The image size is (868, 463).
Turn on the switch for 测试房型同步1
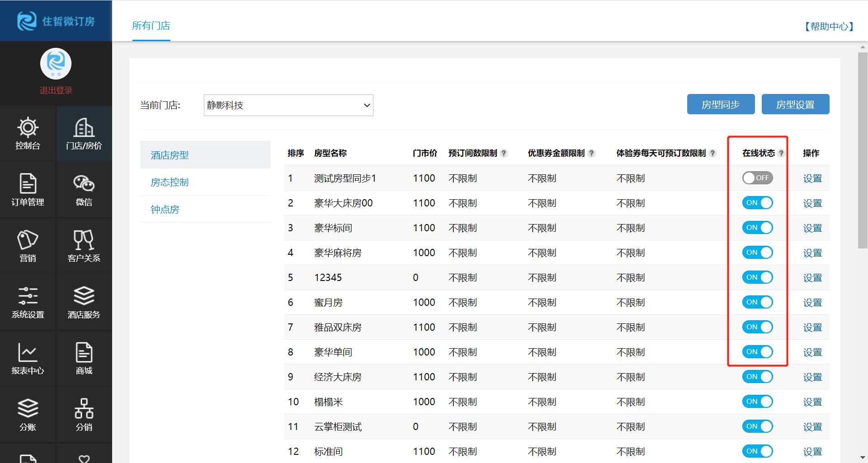click(758, 178)
